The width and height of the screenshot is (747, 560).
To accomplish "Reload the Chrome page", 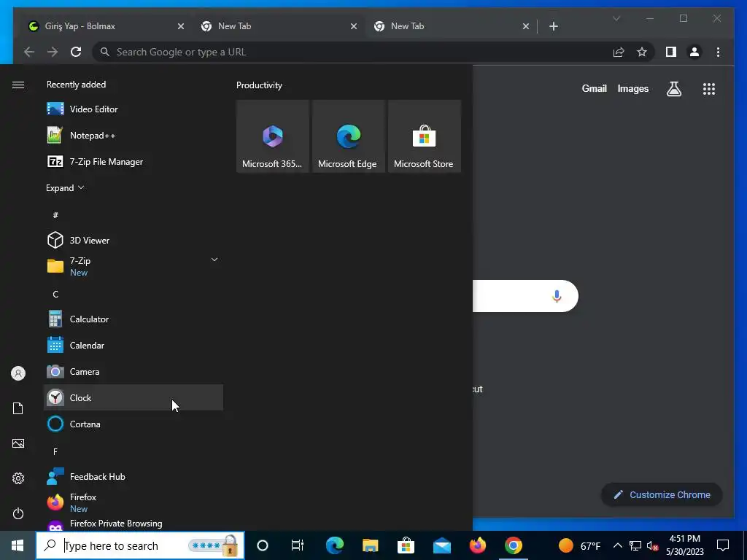I will (x=76, y=52).
